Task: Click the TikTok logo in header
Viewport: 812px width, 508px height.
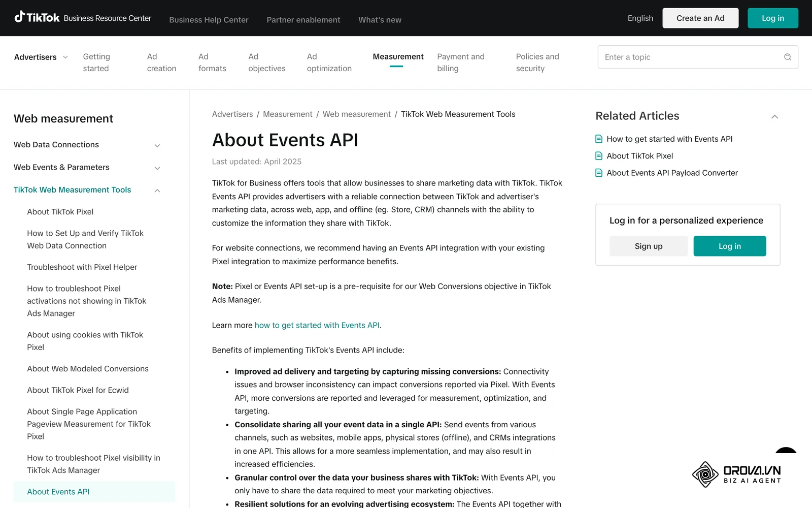Action: (x=37, y=17)
